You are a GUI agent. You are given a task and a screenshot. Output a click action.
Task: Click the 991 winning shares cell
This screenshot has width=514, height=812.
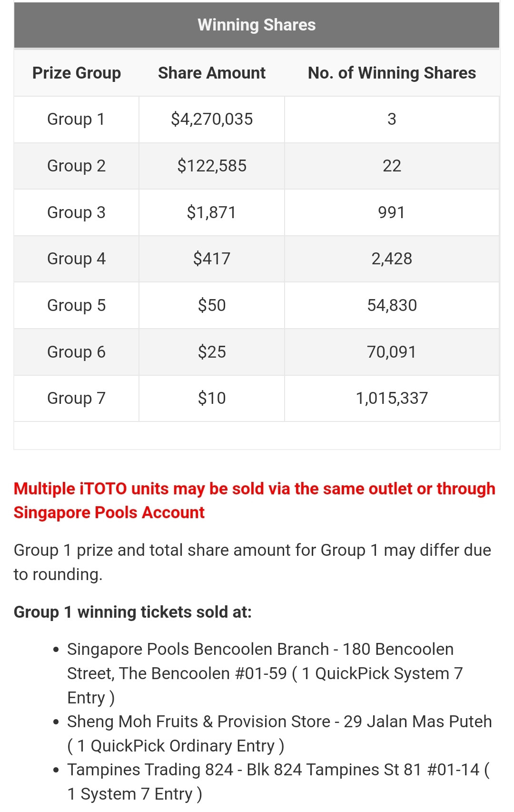(x=392, y=212)
